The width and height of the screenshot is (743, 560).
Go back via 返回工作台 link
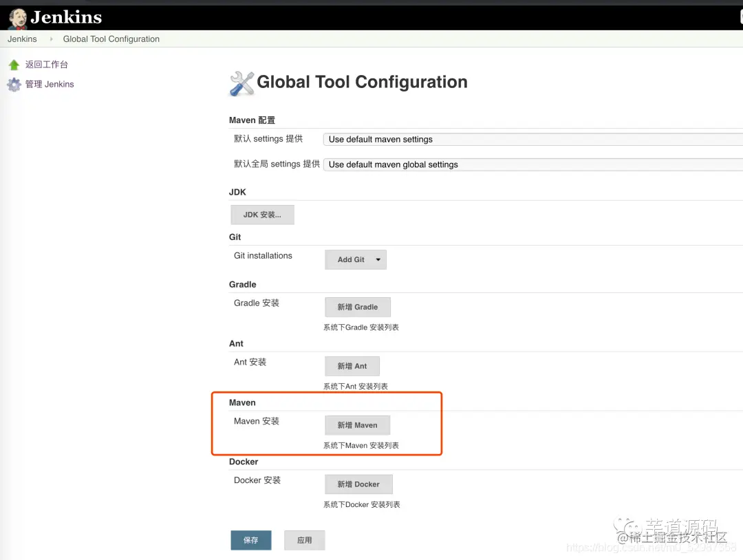(47, 65)
